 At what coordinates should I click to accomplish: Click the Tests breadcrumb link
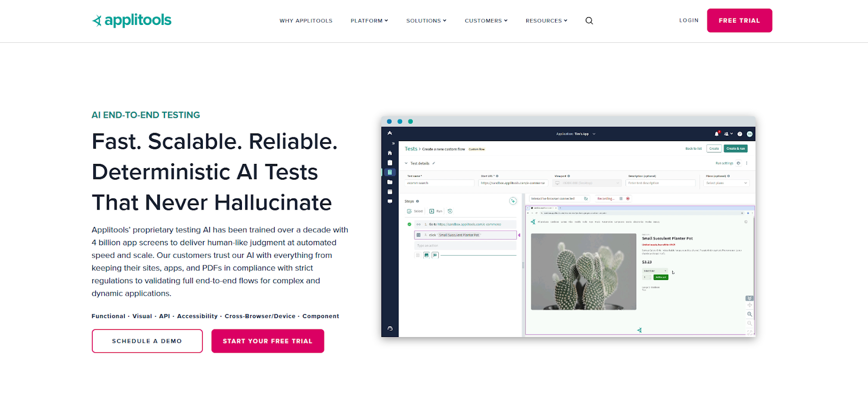(411, 149)
